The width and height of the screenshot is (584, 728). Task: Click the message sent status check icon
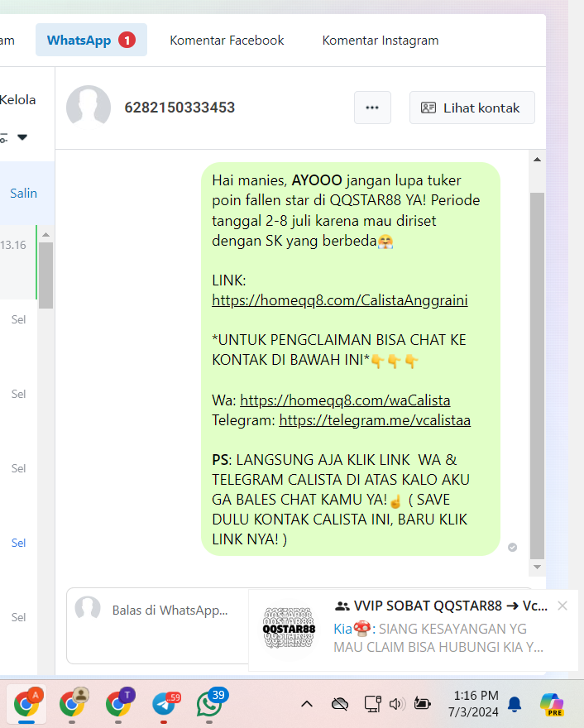tap(513, 547)
